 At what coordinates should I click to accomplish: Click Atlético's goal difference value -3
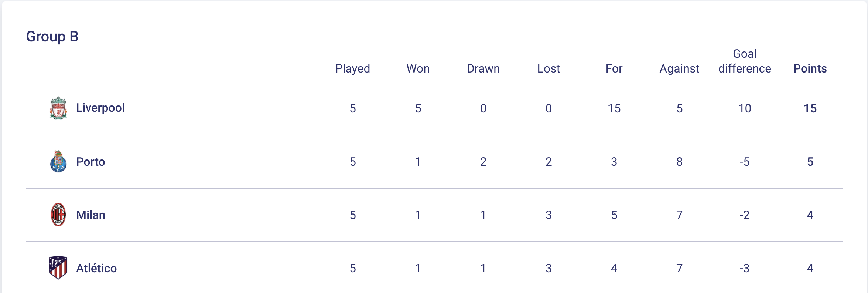(x=745, y=268)
